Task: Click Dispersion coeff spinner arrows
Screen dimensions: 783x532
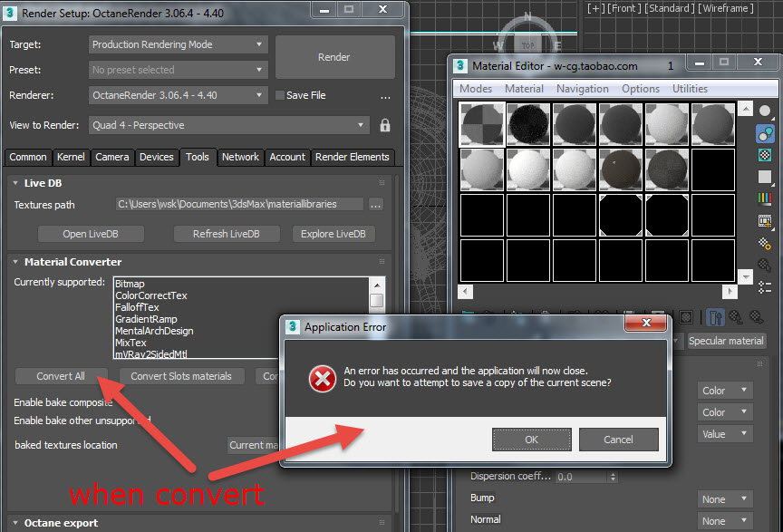Action: click(613, 477)
